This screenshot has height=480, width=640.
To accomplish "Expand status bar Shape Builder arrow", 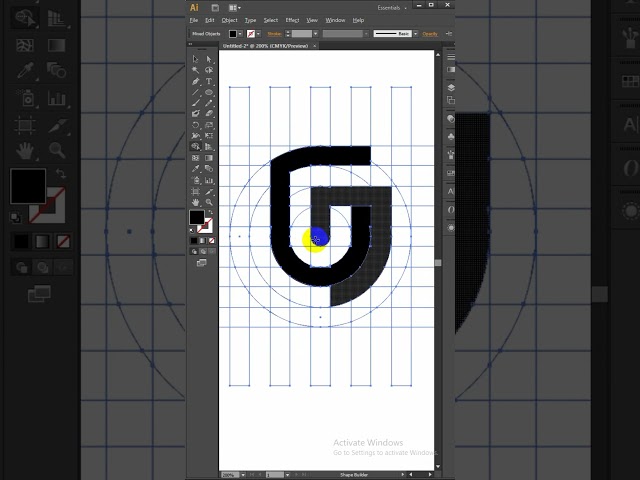I will tap(402, 474).
